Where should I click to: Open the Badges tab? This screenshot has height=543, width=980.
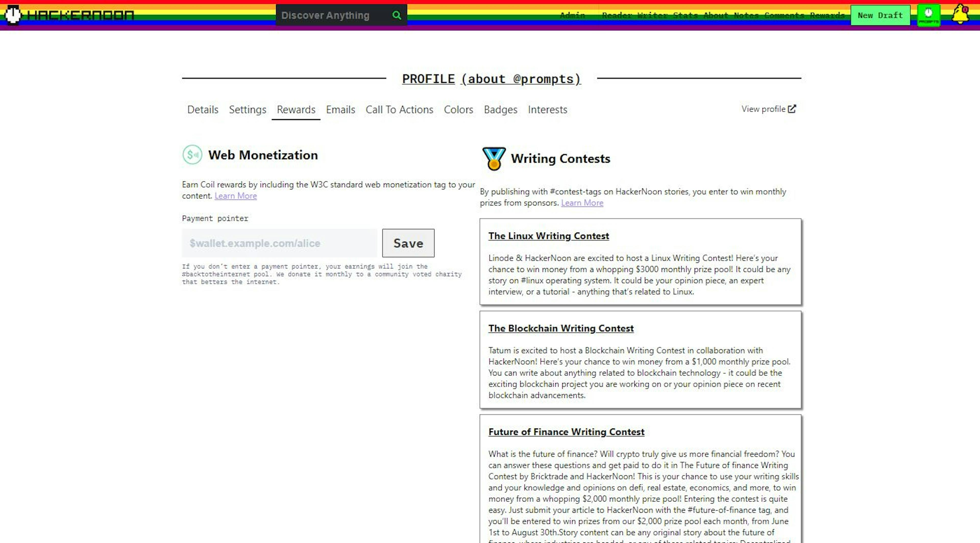(x=501, y=109)
